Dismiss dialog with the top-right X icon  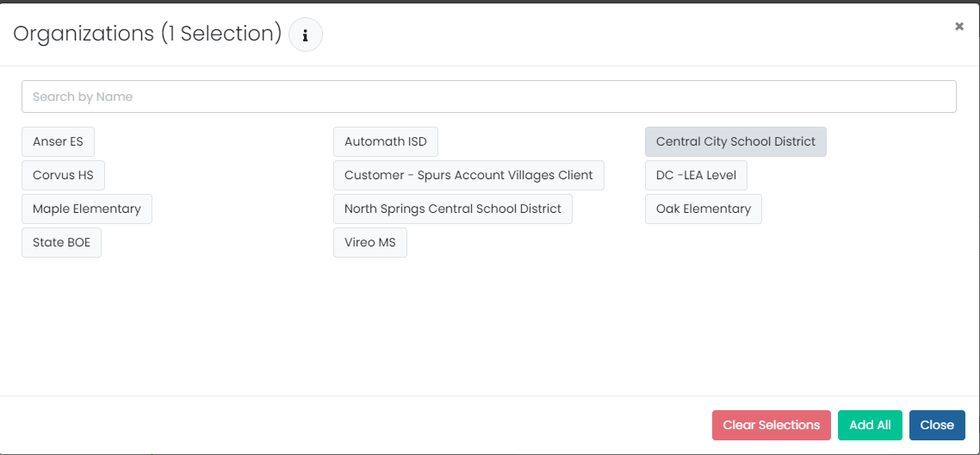[958, 26]
